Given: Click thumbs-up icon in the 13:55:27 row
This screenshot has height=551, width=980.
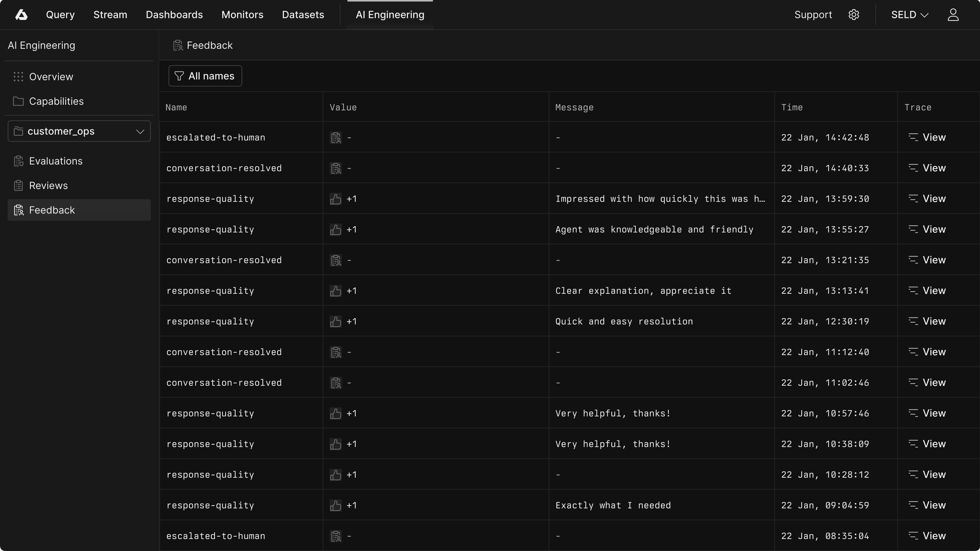Looking at the screenshot, I should point(335,230).
